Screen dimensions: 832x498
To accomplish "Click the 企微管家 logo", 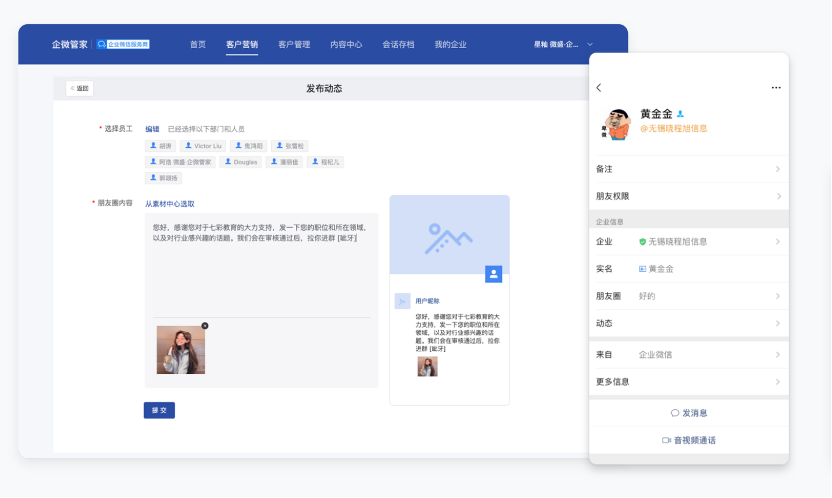I will tap(70, 45).
